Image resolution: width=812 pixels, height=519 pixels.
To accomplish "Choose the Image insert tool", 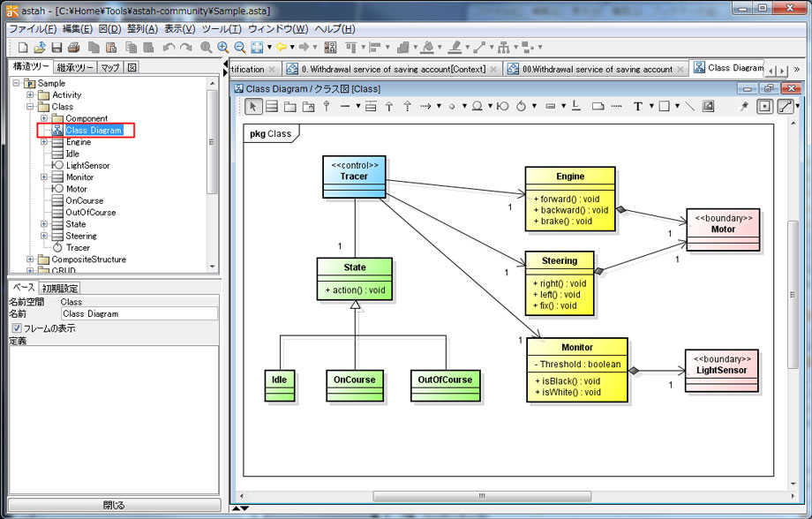I will (708, 107).
